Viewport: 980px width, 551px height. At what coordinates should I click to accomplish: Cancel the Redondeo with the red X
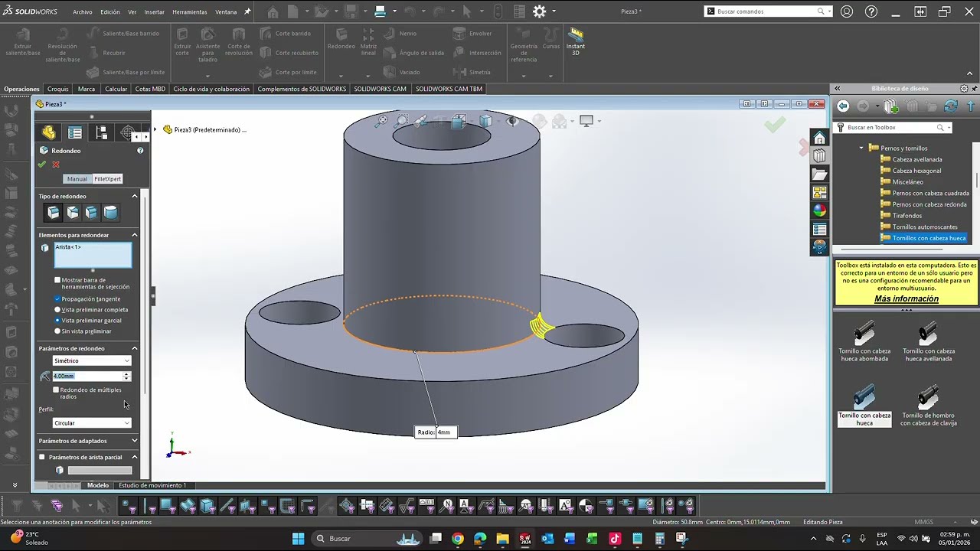tap(56, 165)
